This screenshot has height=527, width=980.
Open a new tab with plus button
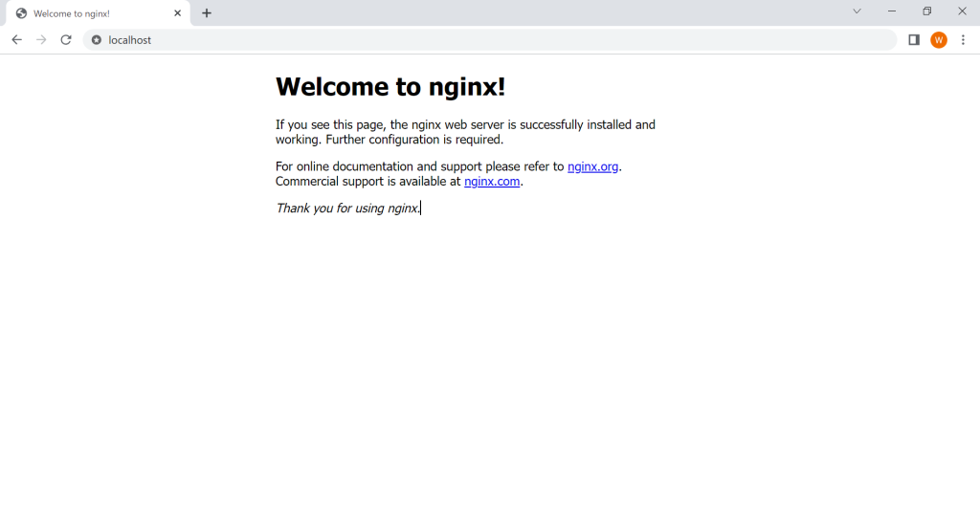coord(207,13)
